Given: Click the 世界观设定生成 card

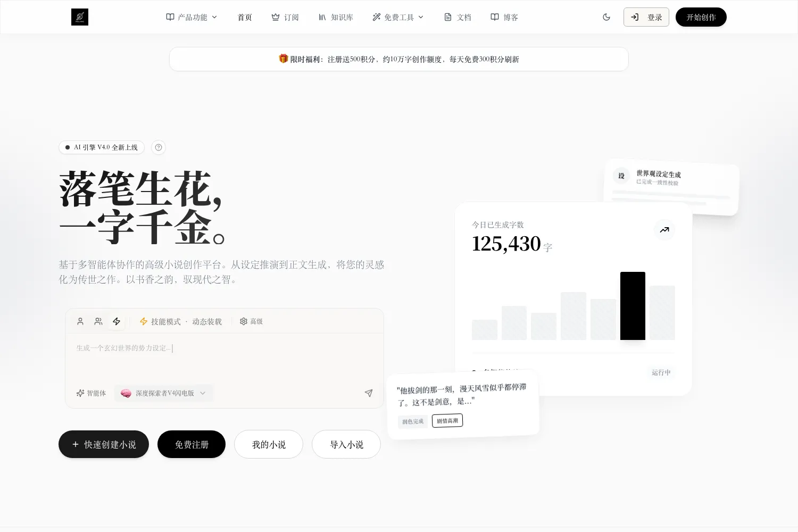Looking at the screenshot, I should click(671, 187).
